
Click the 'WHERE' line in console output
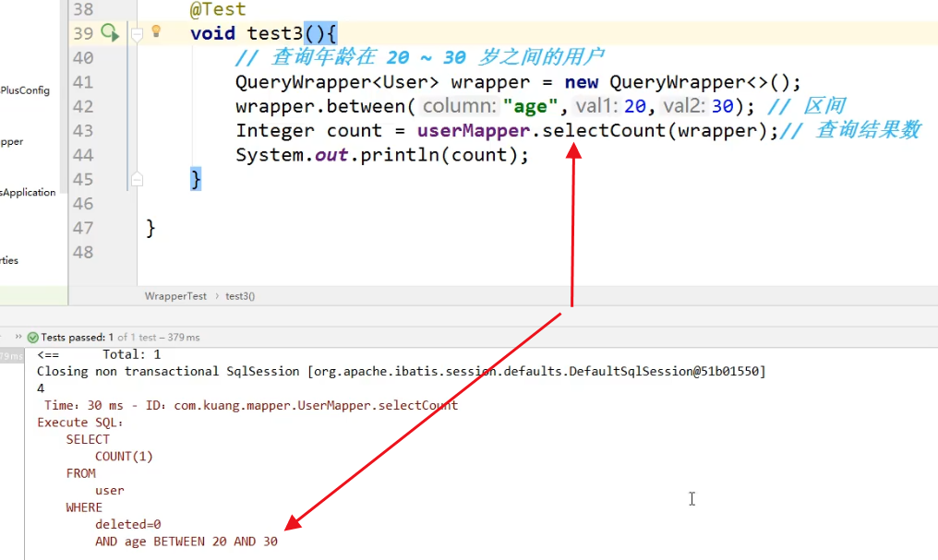(x=84, y=507)
